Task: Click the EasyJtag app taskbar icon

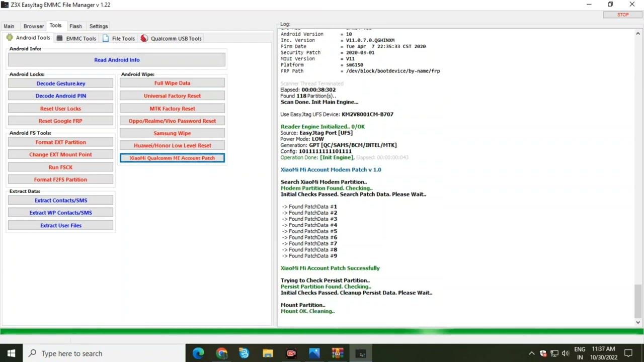Action: pyautogui.click(x=361, y=353)
